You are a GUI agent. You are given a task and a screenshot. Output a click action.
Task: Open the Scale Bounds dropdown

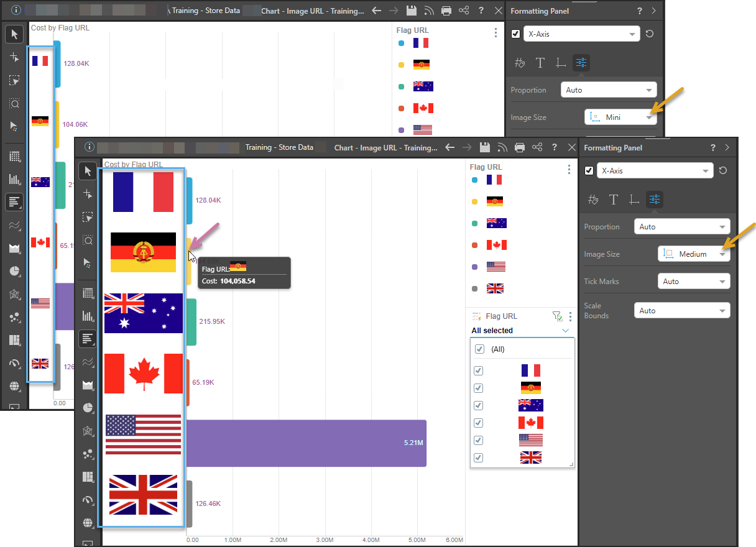(x=681, y=311)
